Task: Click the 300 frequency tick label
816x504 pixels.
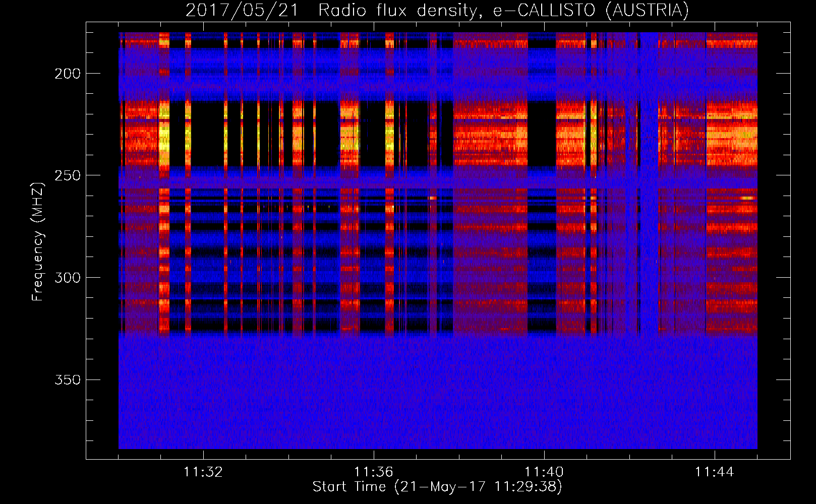Action: click(x=68, y=278)
